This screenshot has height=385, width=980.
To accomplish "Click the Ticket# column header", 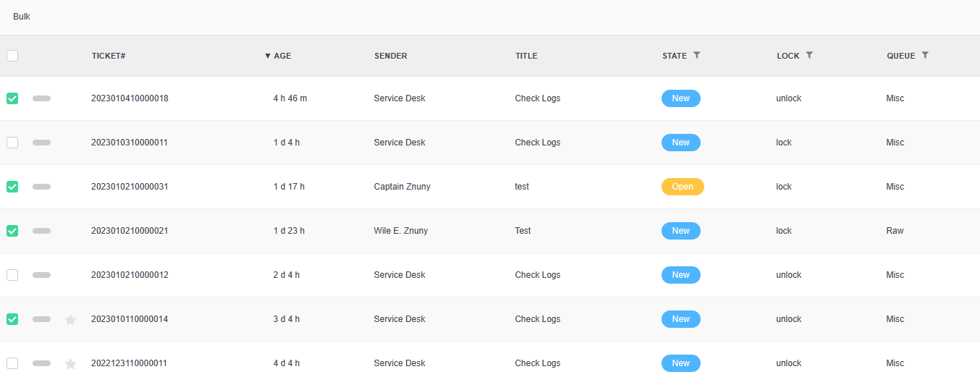I will pyautogui.click(x=109, y=56).
